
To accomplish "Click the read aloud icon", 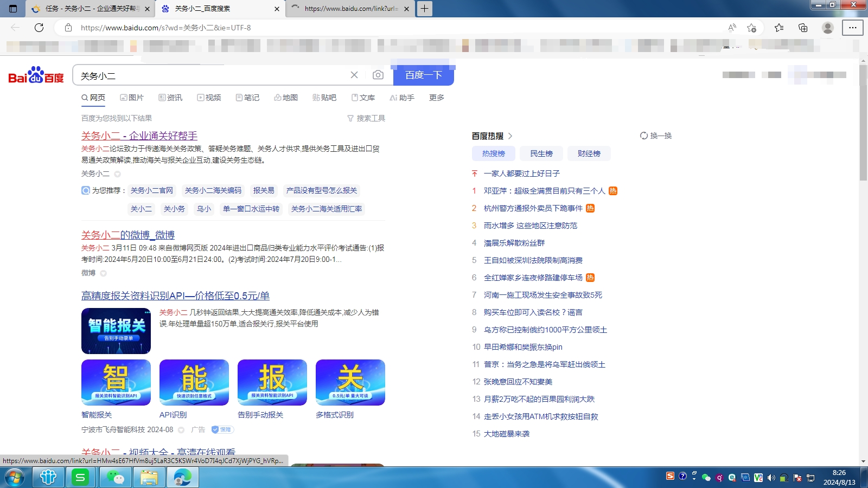I will (x=732, y=28).
